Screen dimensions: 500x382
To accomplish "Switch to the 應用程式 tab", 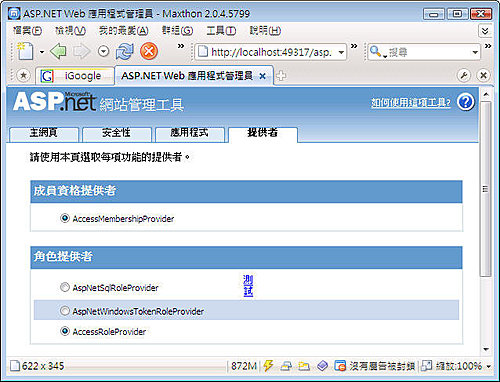I will pos(189,134).
